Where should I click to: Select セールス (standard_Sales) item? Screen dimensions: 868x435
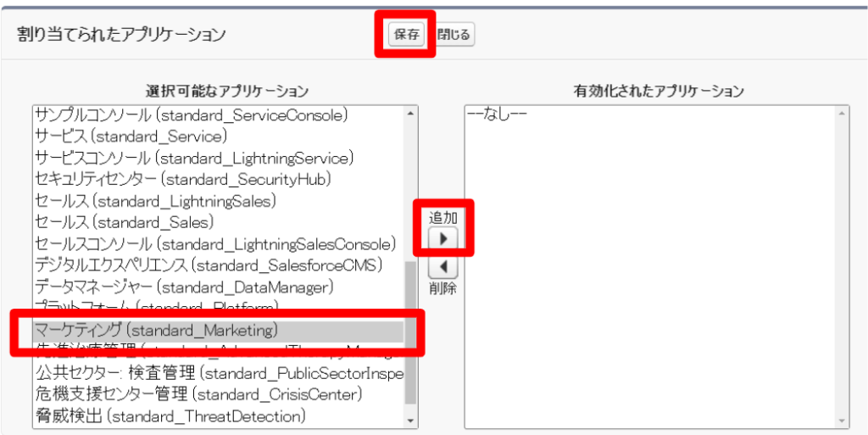coord(218,222)
